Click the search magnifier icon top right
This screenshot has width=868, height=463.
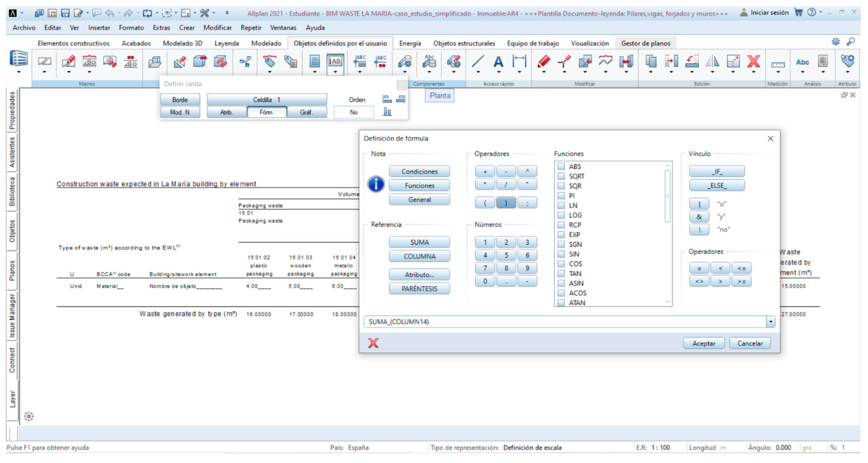tap(851, 41)
